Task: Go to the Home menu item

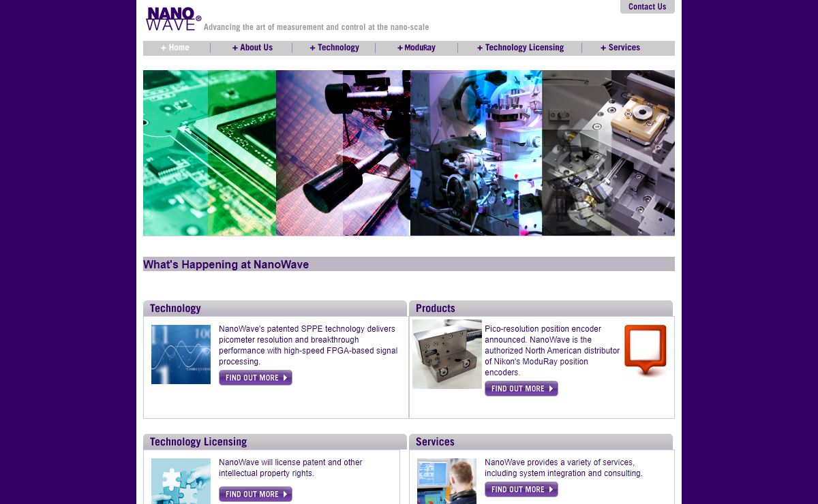Action: tap(176, 48)
